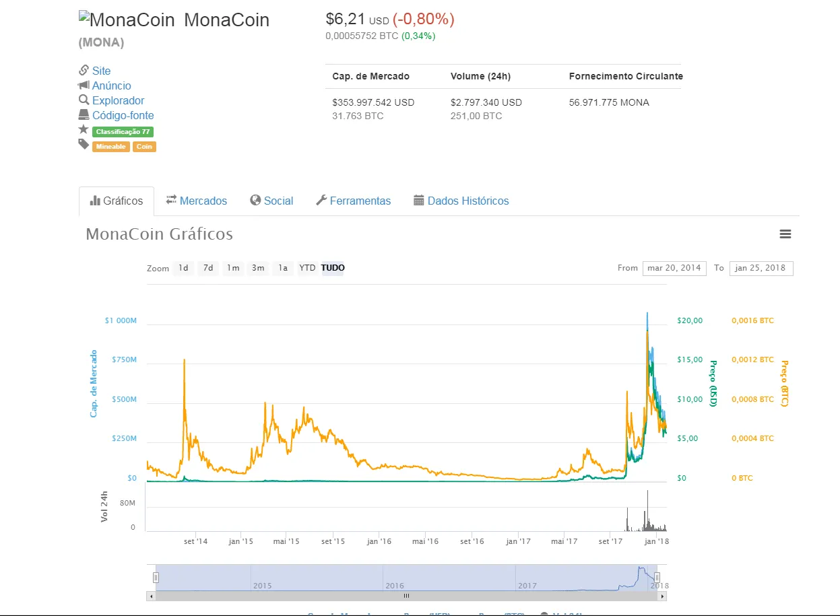Click the Vol 24h axis label

point(104,507)
